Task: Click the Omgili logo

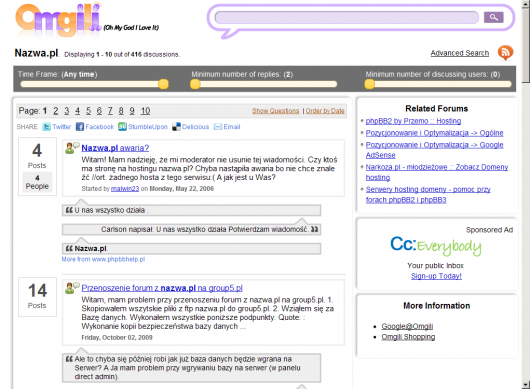Action: click(58, 20)
